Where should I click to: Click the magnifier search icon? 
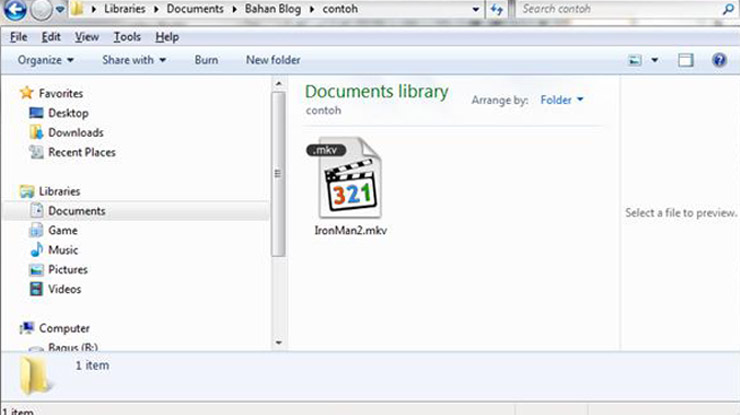tap(729, 8)
